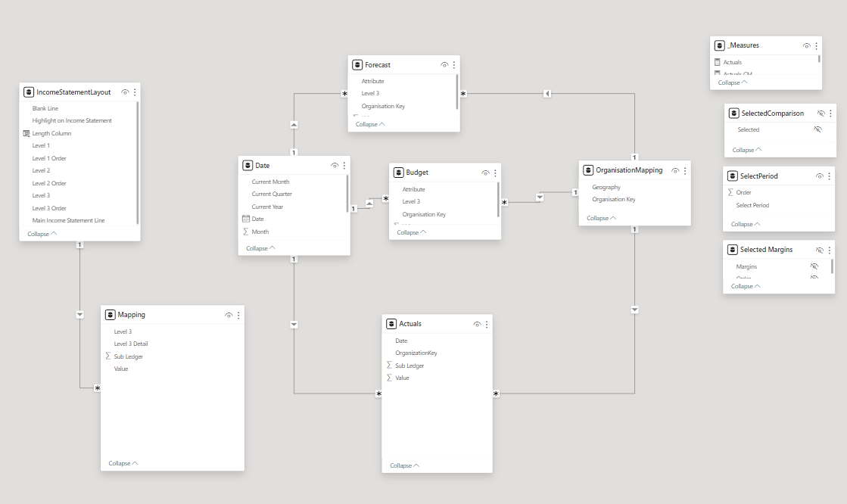Collapse the Mapping table card

coord(123,463)
